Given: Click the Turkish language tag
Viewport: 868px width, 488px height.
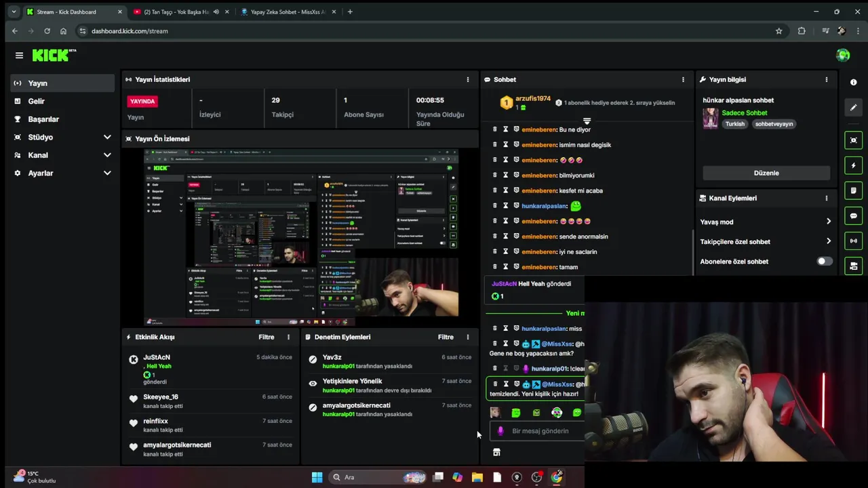Looking at the screenshot, I should 734,124.
